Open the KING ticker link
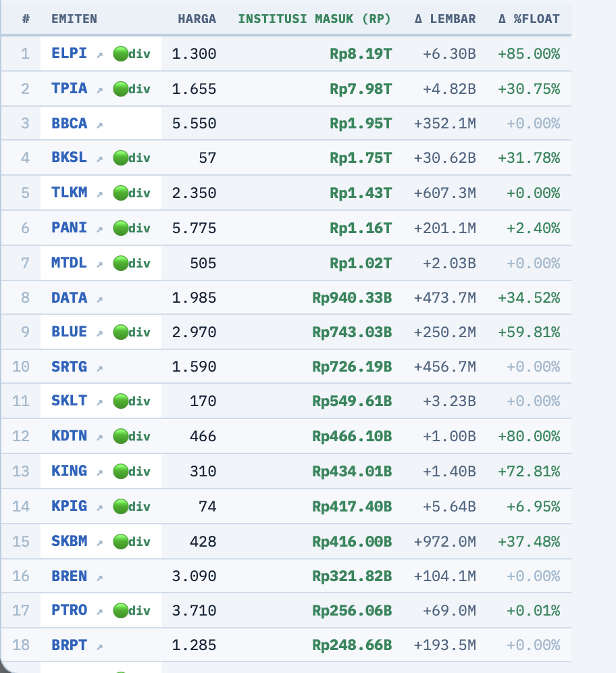The height and width of the screenshot is (673, 616). click(x=69, y=471)
